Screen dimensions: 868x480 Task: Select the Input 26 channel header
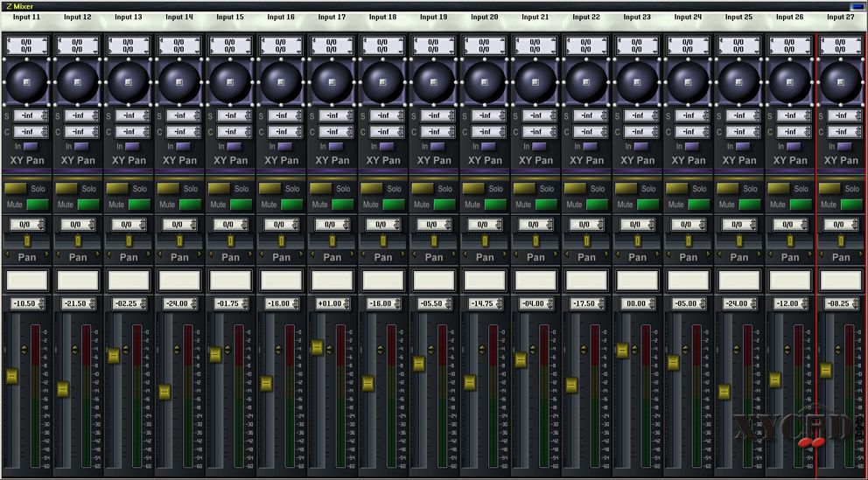tap(790, 17)
